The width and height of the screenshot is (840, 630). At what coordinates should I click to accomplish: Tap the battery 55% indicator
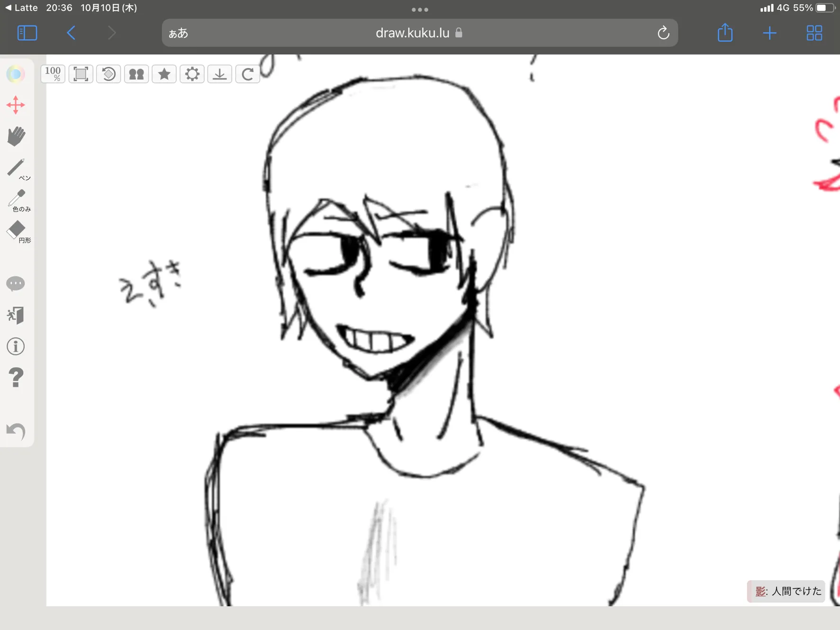click(813, 8)
